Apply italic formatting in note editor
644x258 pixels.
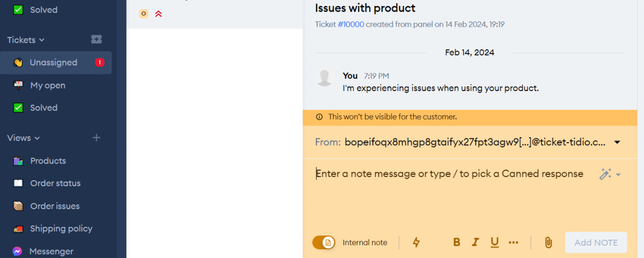click(475, 242)
